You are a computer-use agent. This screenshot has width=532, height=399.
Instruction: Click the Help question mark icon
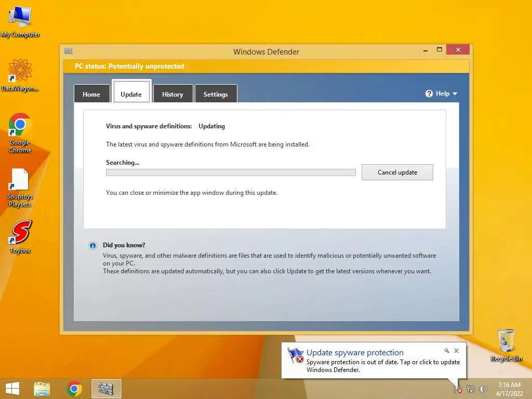click(x=429, y=94)
